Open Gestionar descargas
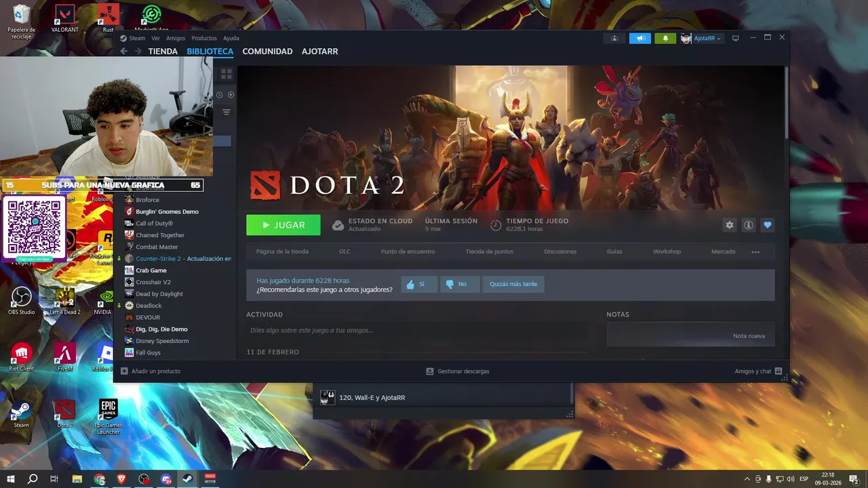 point(458,371)
